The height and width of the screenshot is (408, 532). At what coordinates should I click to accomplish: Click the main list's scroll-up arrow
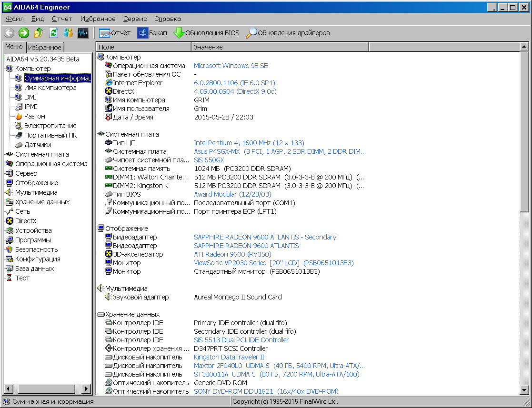click(524, 47)
